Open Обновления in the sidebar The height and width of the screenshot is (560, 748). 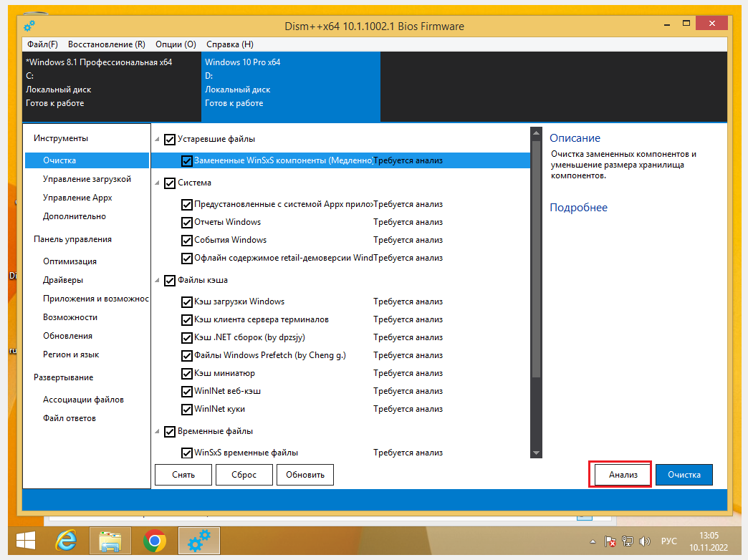[x=68, y=336]
